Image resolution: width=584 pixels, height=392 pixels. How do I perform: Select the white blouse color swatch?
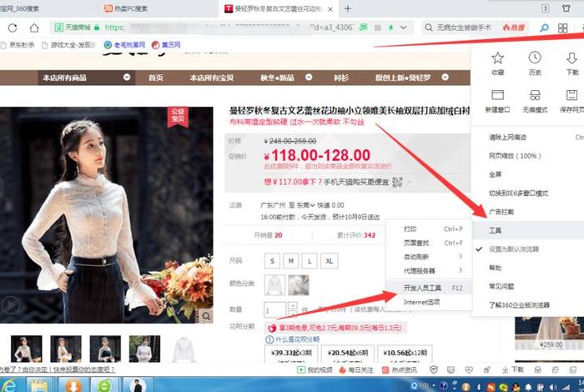274,285
